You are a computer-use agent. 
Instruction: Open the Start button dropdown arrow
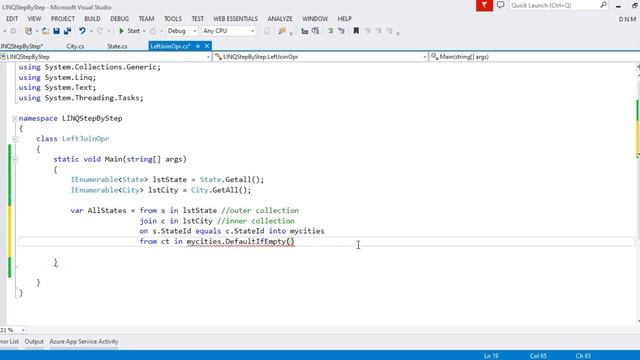click(144, 31)
